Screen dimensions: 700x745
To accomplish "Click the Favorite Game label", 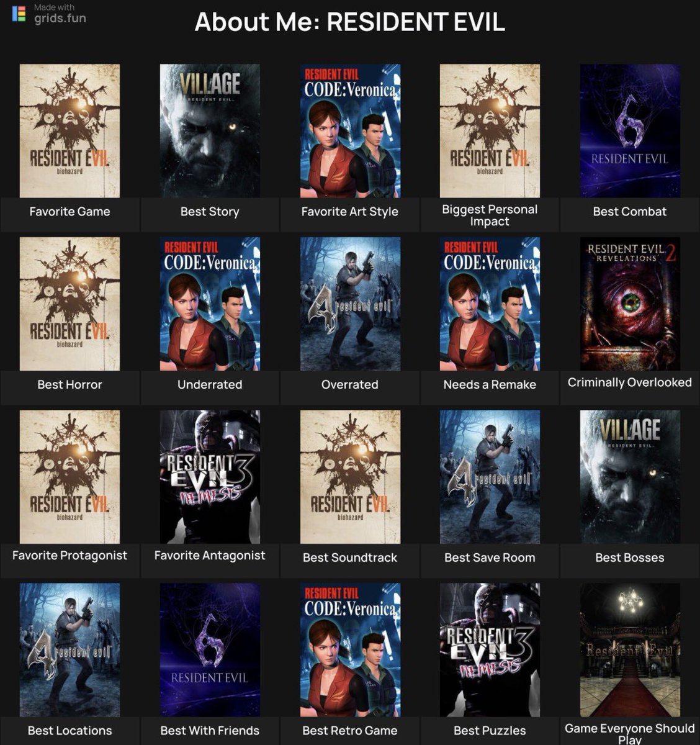I will point(70,212).
